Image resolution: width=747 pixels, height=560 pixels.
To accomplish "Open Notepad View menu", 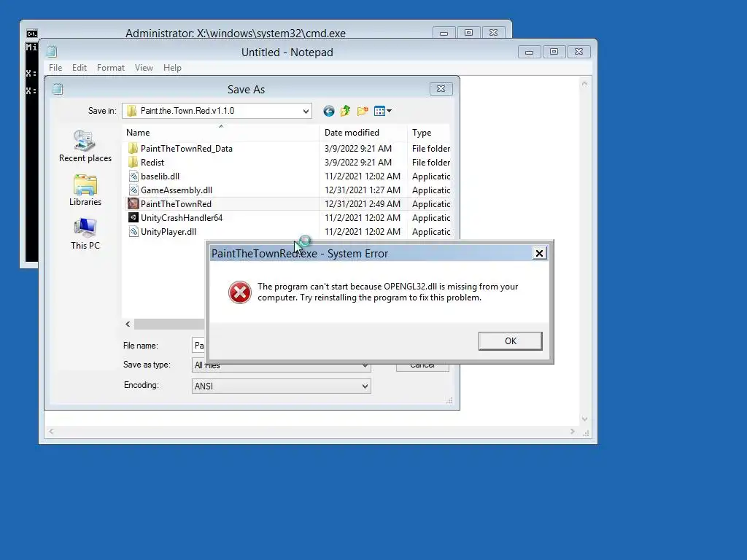I will pos(144,68).
